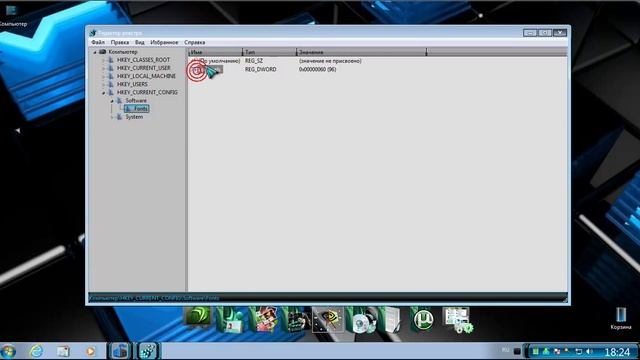Screen dimensions: 640x360
Task: Open the Вид menu
Action: tap(140, 42)
